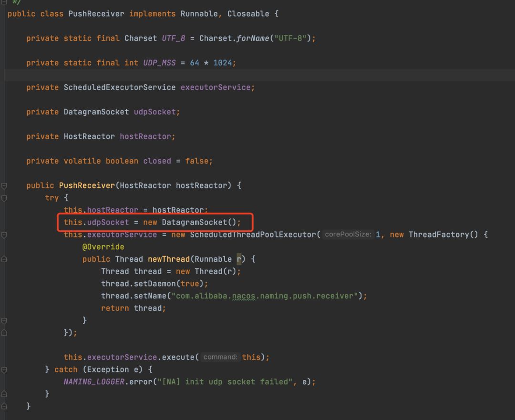Click fold end marker beside constructor closing brace
The width and height of the screenshot is (515, 420).
coord(4,407)
